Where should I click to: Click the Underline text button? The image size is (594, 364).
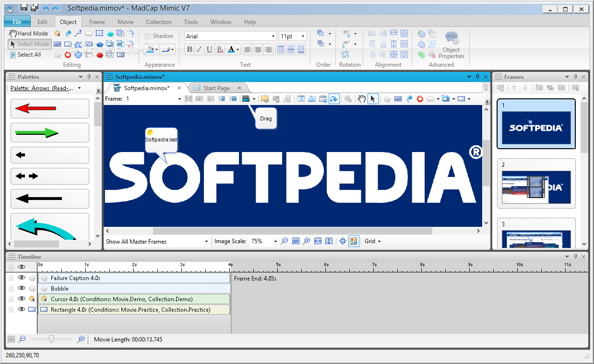(210, 49)
